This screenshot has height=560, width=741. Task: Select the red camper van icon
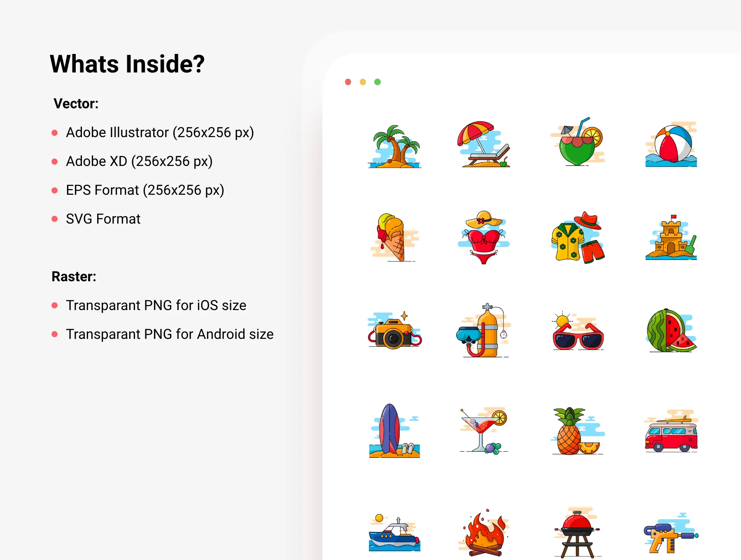[x=671, y=431]
